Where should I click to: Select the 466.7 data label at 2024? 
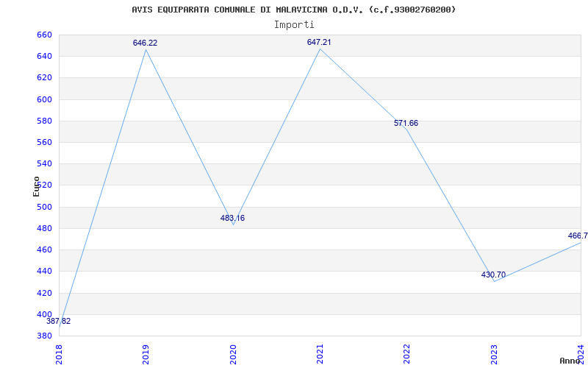click(578, 236)
